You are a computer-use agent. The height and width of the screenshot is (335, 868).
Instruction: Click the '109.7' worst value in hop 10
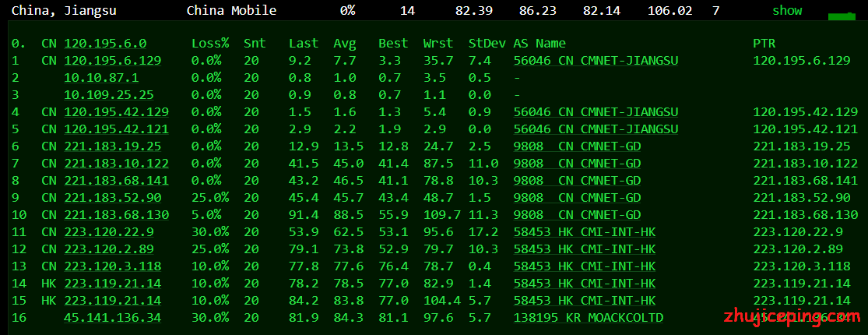pos(442,215)
